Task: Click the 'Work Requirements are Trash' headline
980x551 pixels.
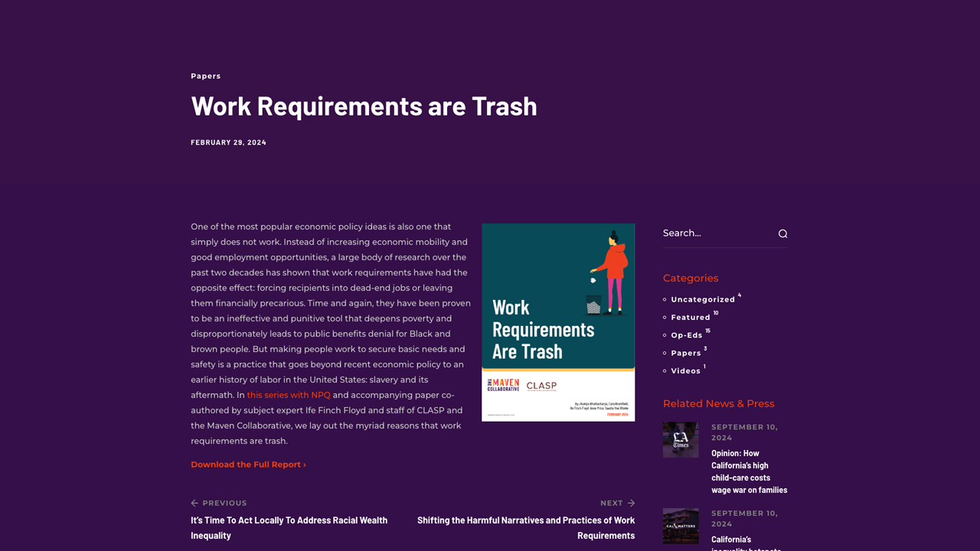Action: (364, 105)
